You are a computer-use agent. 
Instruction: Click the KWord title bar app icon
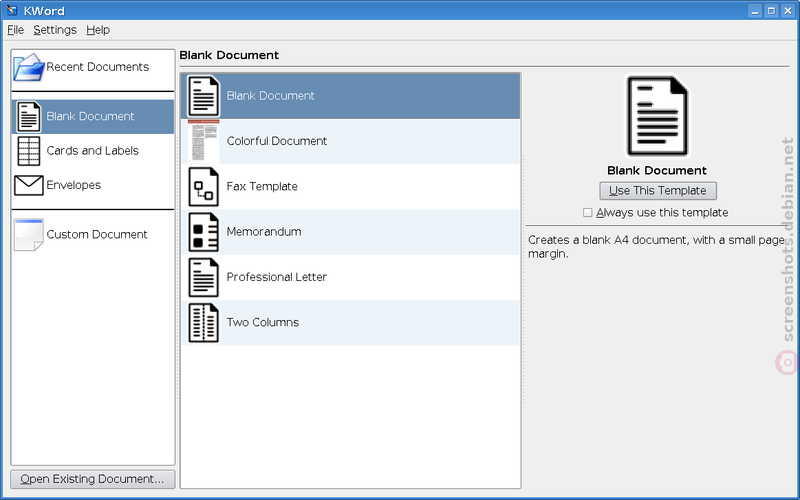12,10
